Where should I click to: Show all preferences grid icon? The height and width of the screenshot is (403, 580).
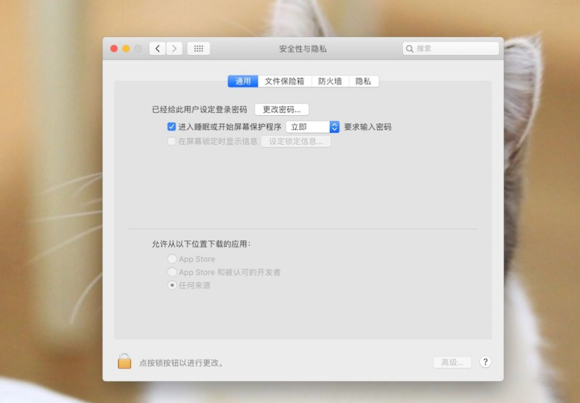199,48
